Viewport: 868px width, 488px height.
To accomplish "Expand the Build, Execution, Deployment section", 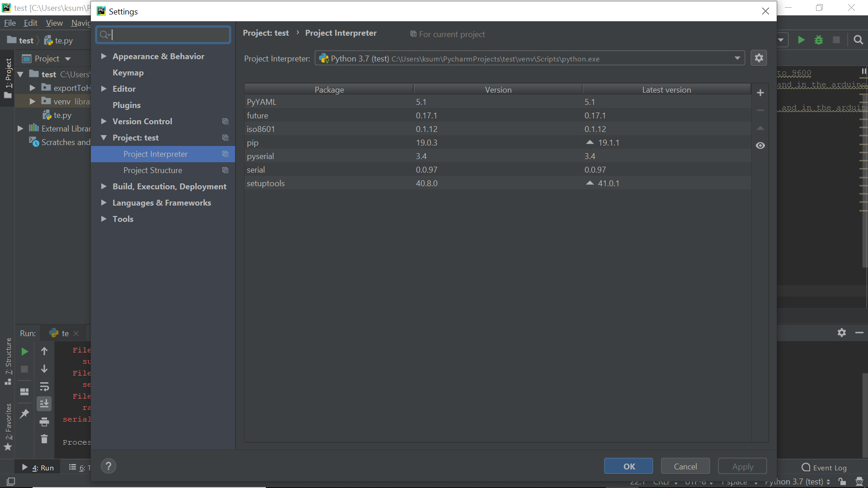I will [104, 187].
